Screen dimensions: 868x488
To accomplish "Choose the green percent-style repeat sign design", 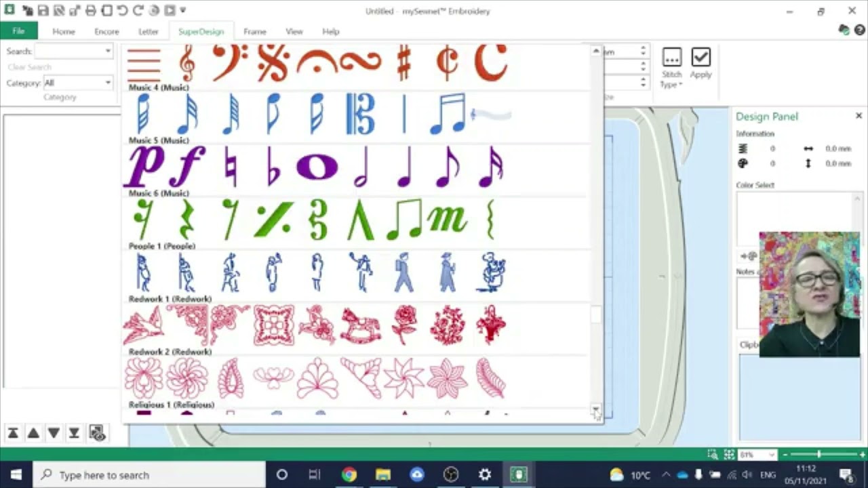I will pos(273,220).
